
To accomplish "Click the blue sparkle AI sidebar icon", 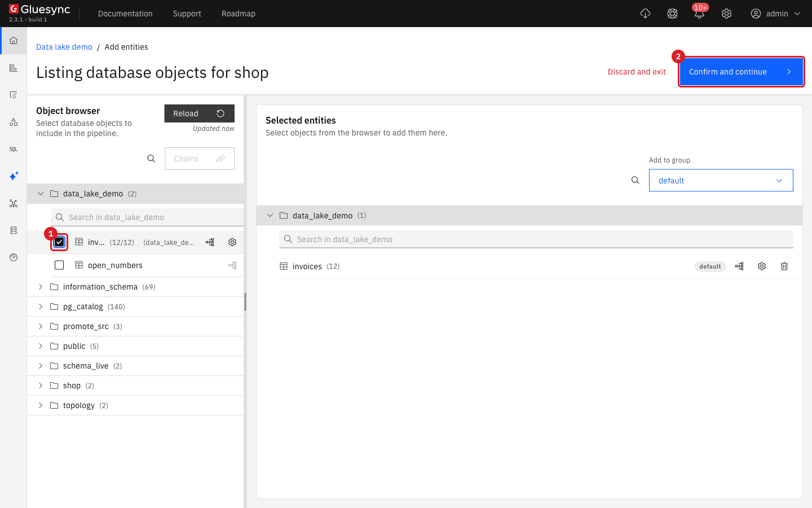I will pos(14,176).
